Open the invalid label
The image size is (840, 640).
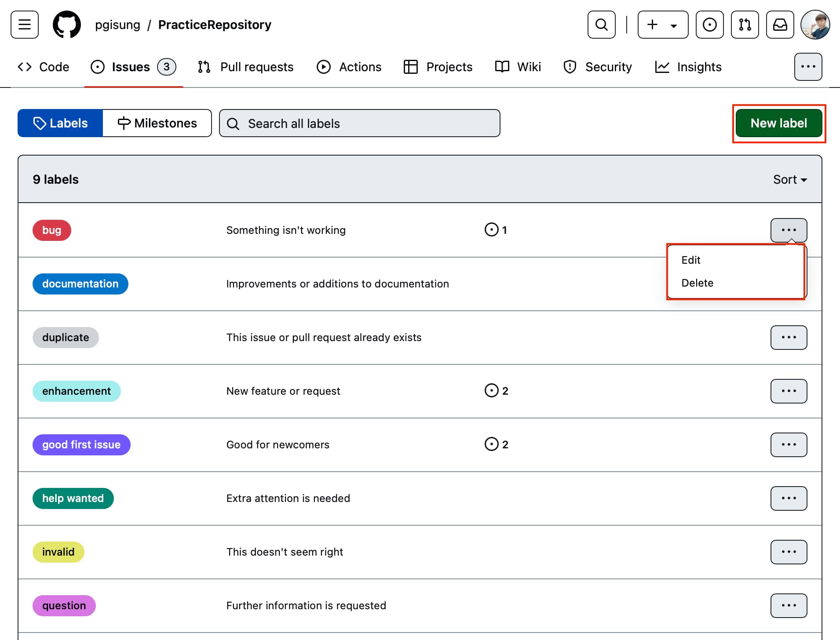58,552
